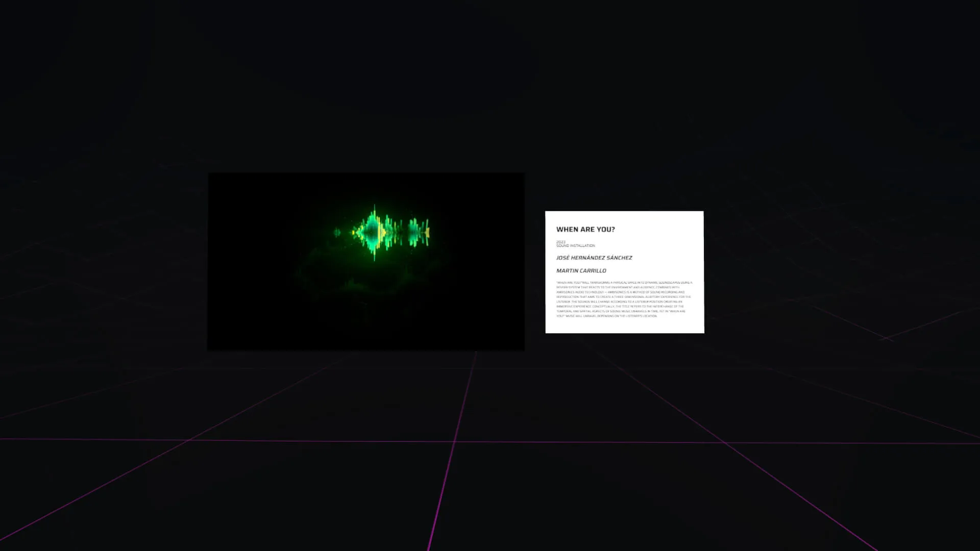Viewport: 980px width, 551px height.
Task: Click the center magenta grid intersection on the floor
Action: click(454, 441)
